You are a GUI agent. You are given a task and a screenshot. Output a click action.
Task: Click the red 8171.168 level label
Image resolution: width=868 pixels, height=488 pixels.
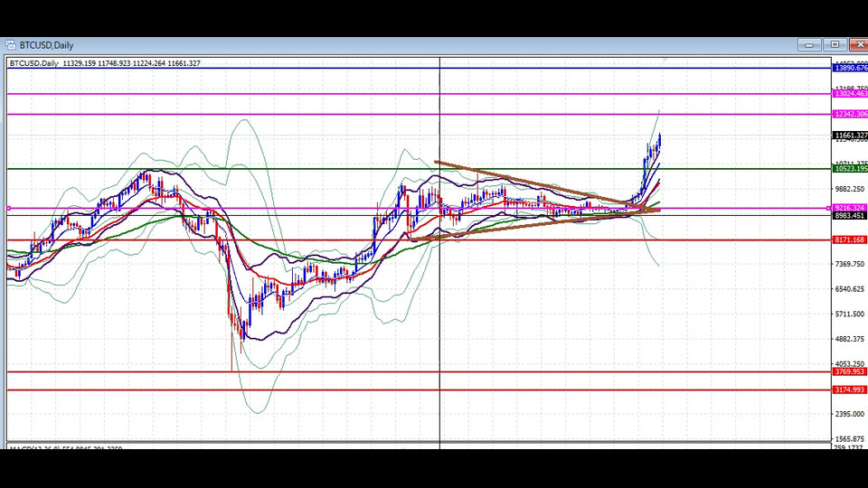850,240
